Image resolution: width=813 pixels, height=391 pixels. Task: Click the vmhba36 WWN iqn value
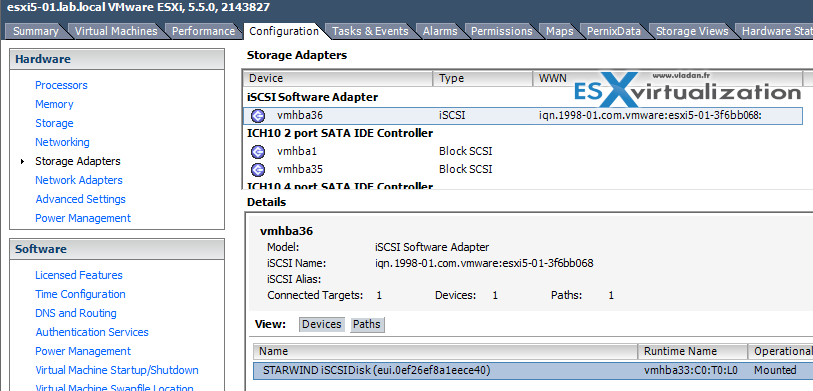point(650,116)
